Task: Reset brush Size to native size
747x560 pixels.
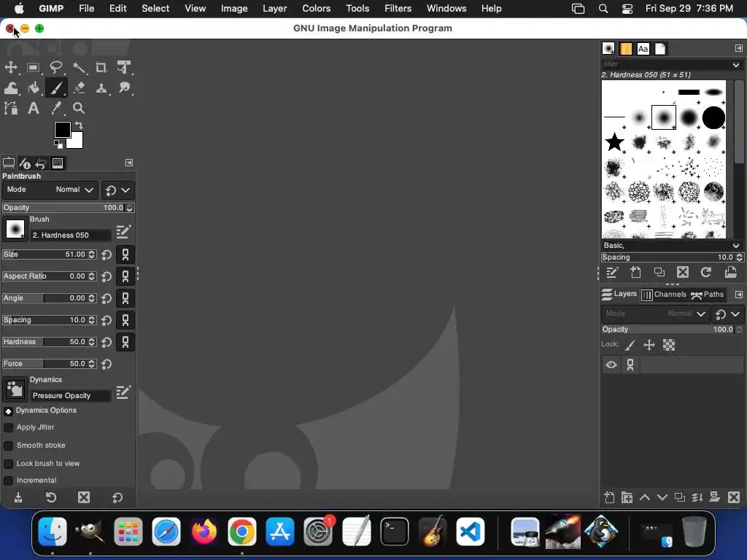Action: (107, 254)
